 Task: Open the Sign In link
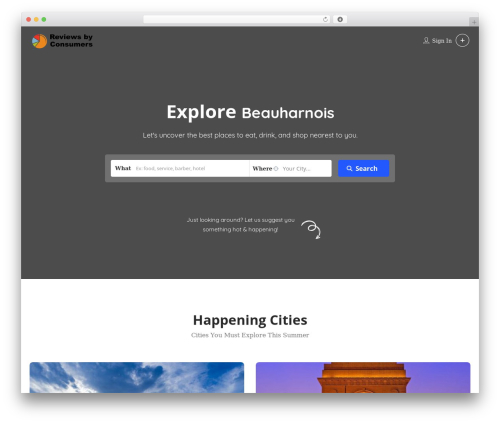(x=442, y=41)
